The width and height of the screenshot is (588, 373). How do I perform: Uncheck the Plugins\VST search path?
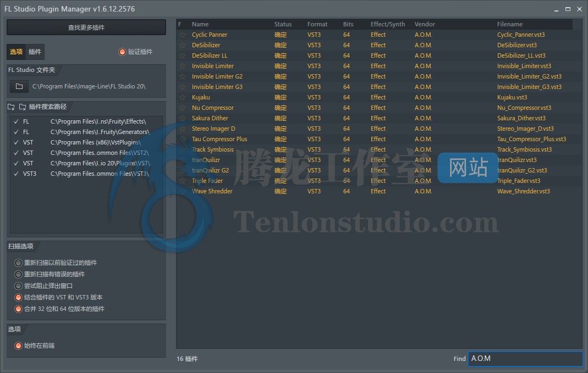[16, 164]
